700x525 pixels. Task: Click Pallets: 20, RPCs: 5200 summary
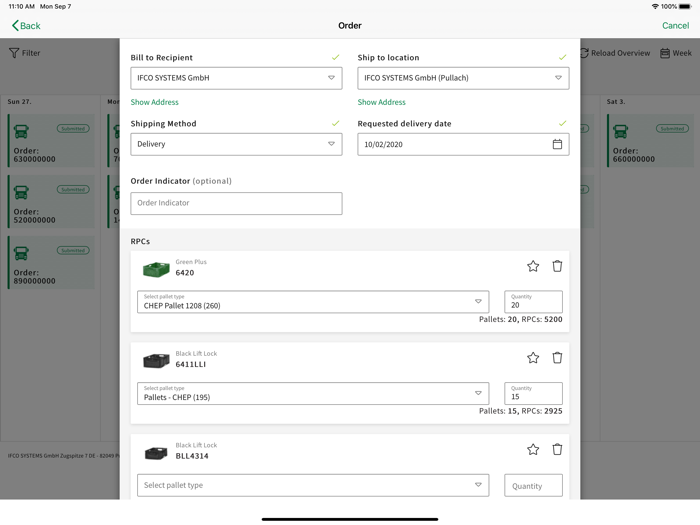tap(521, 319)
